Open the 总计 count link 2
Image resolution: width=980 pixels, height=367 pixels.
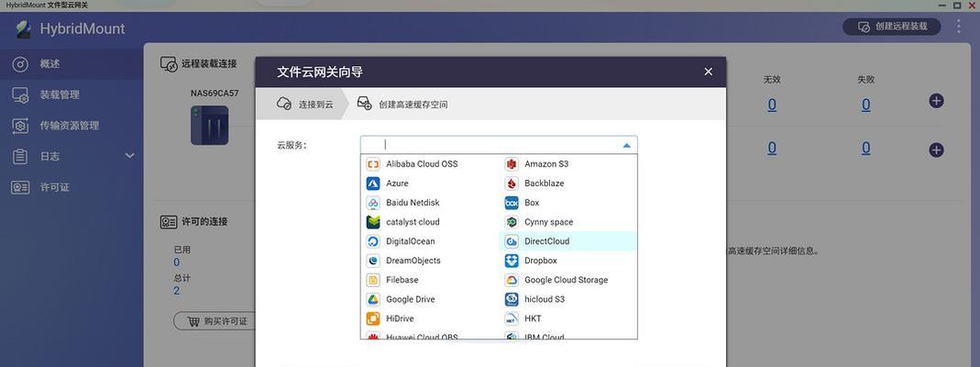tap(176, 291)
